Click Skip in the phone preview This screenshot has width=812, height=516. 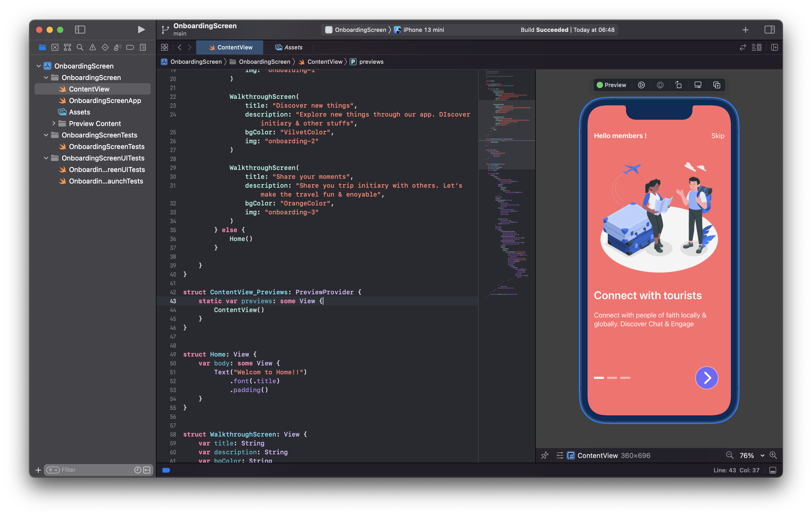tap(718, 136)
